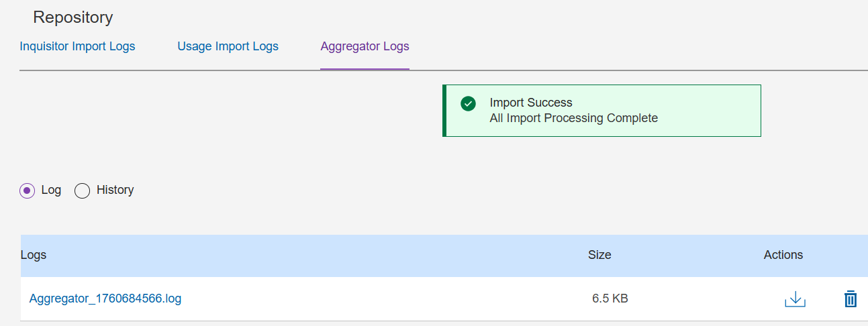Click the 6.5 KB size value
868x326 pixels.
click(610, 298)
